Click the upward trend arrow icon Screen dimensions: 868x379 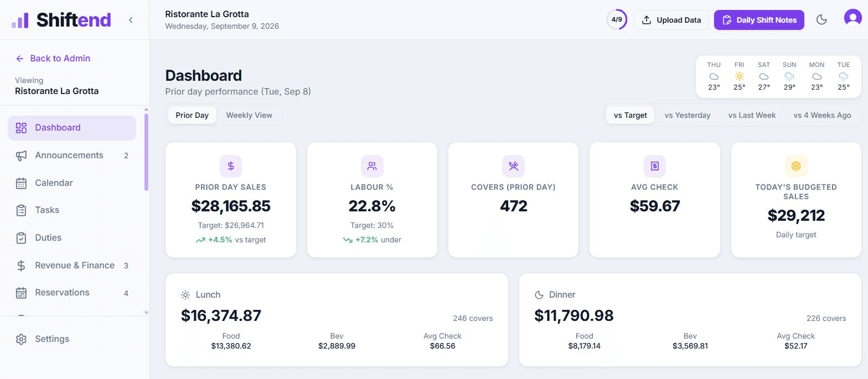[200, 240]
